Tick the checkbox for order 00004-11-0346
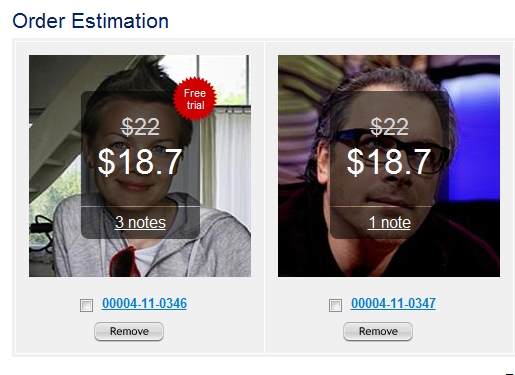Screen dimensions: 515x375 pyautogui.click(x=86, y=305)
